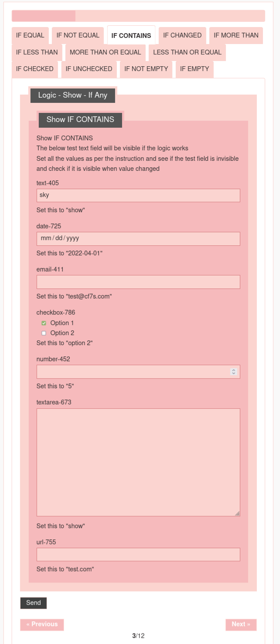Screen dimensions: 280x644
Task: Switch to MORE THAN OR EQUAL tab
Action: click(x=105, y=52)
